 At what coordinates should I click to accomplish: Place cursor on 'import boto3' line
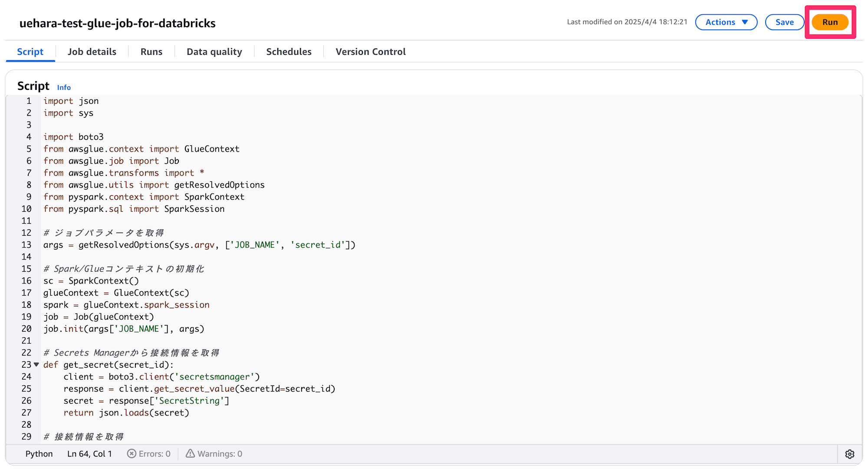73,137
